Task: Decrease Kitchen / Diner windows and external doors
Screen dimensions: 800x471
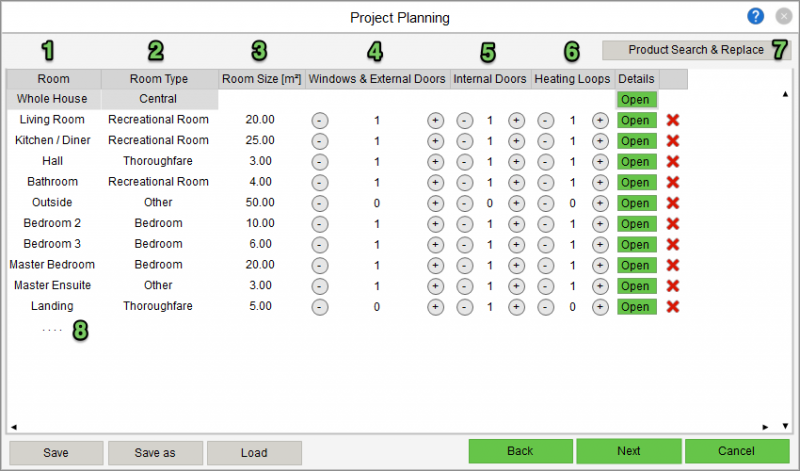Action: point(319,141)
